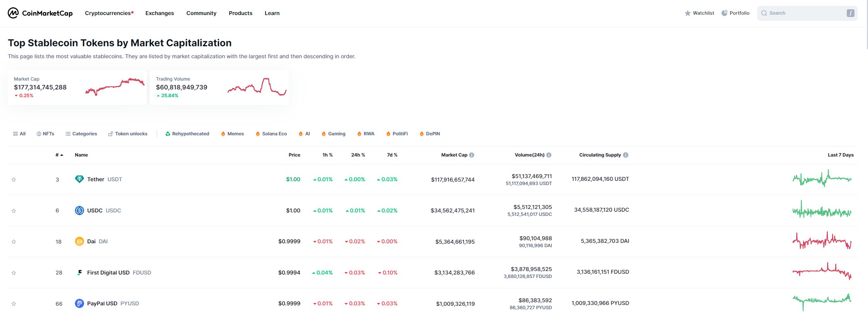Screen dimensions: 868x315
Task: Open Token unlocks page
Action: [128, 134]
